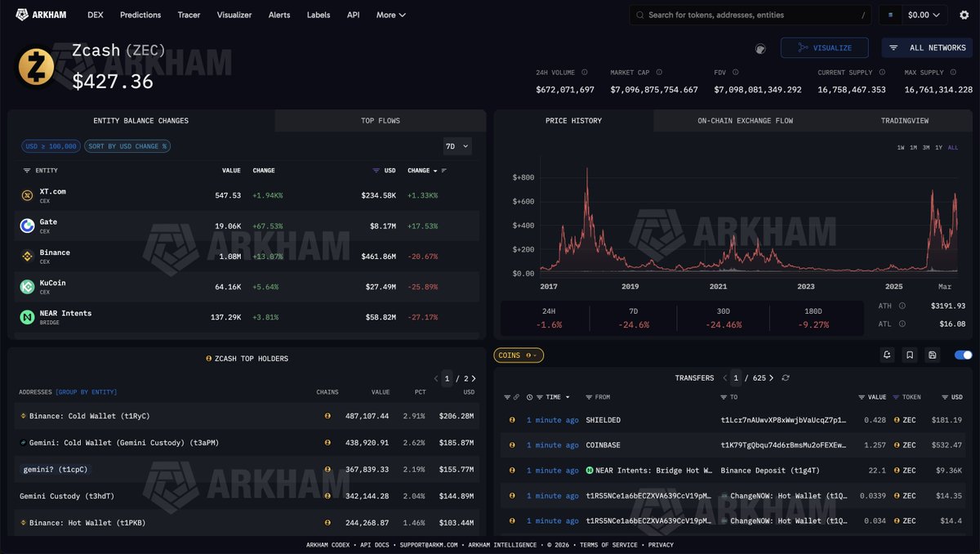Click the Zcash coin logo
This screenshot has width=980, height=554.
[36, 67]
